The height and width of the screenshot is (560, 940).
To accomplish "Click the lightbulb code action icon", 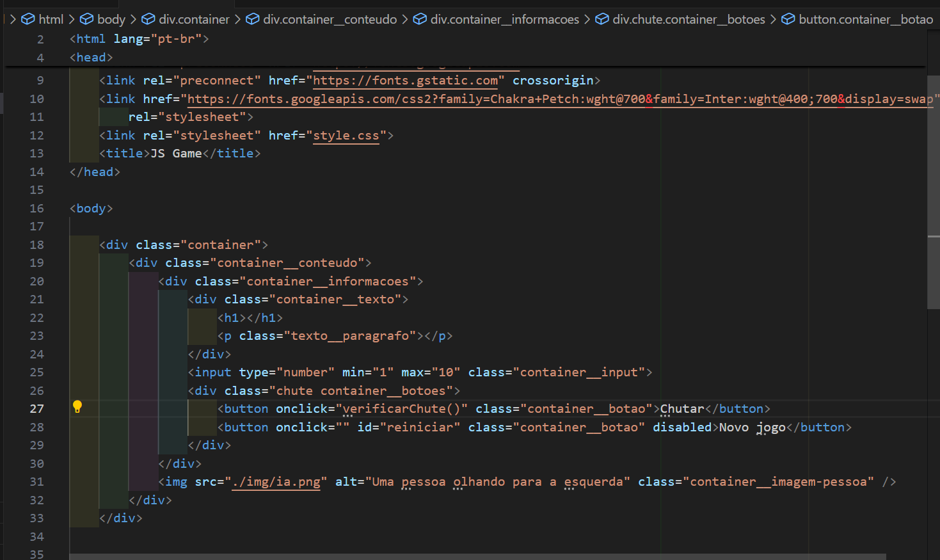I will point(77,407).
